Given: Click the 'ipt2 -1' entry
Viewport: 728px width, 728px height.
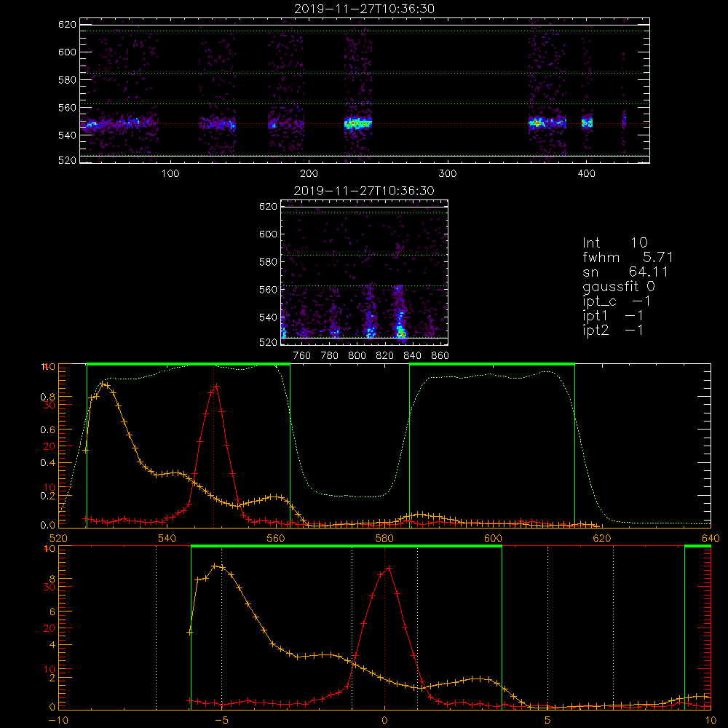Looking at the screenshot, I should pos(612,330).
